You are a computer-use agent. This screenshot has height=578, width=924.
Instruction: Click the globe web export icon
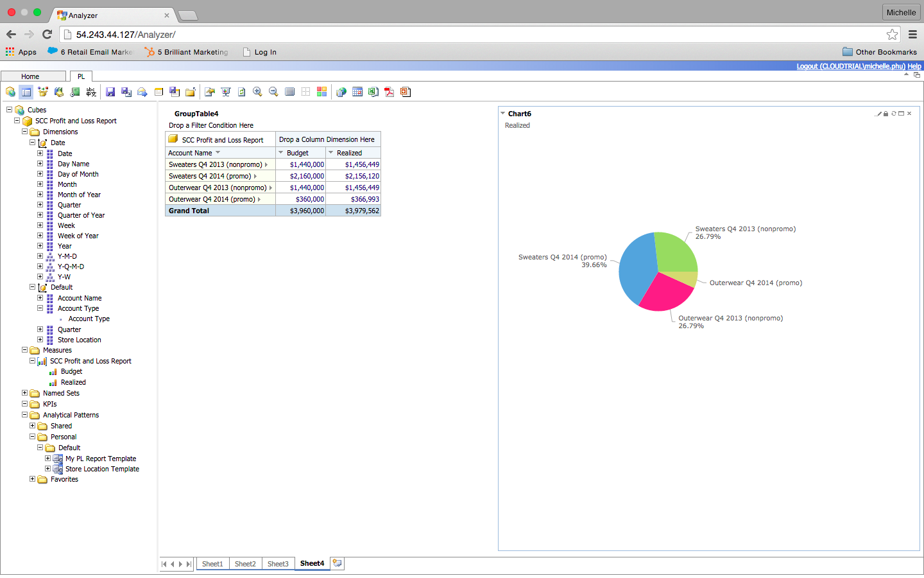[x=341, y=92]
